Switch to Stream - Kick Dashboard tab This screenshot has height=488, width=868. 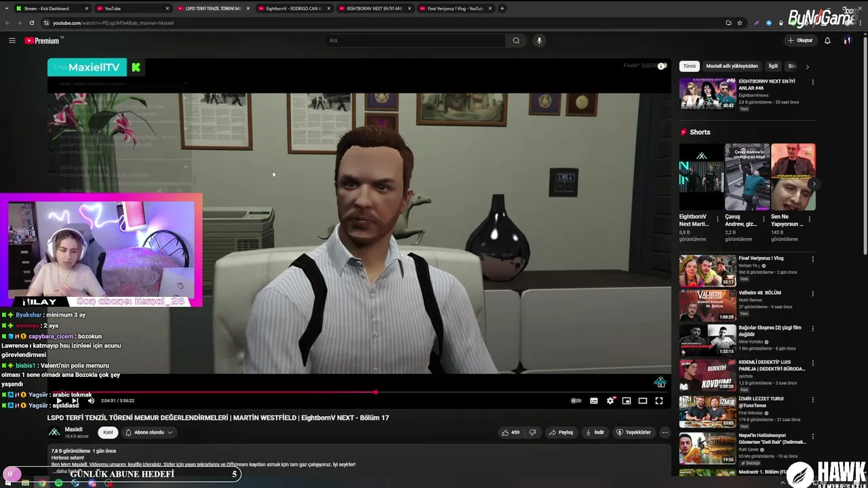[x=52, y=8]
